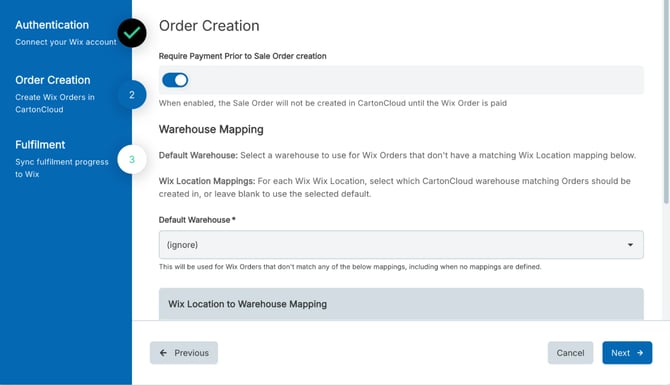Click the Order Creation page title
The width and height of the screenshot is (670, 386).
209,26
